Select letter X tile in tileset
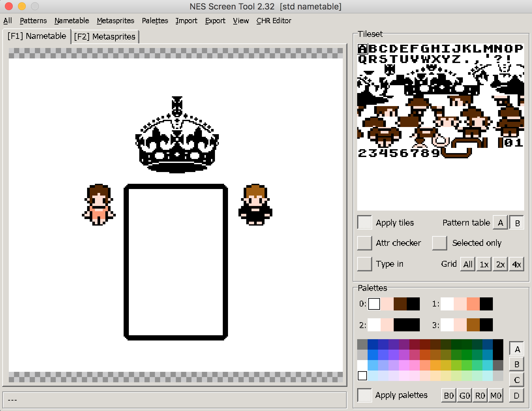This screenshot has height=411, width=532. click(436, 59)
